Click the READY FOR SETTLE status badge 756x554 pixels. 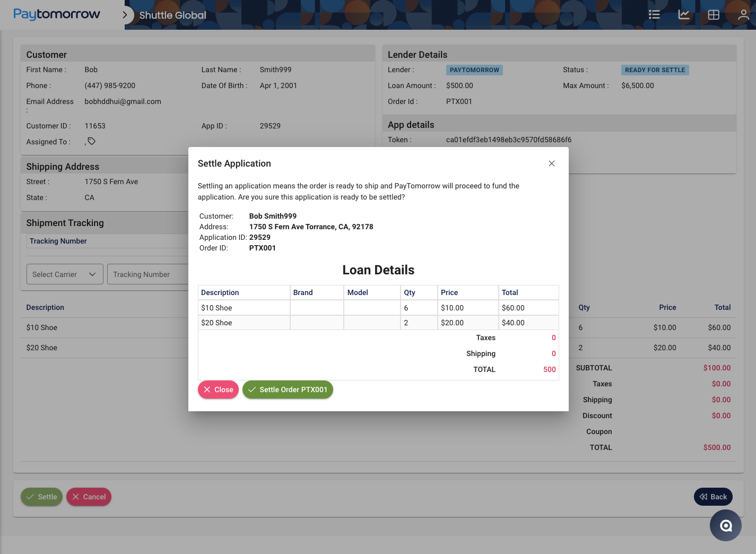(655, 70)
